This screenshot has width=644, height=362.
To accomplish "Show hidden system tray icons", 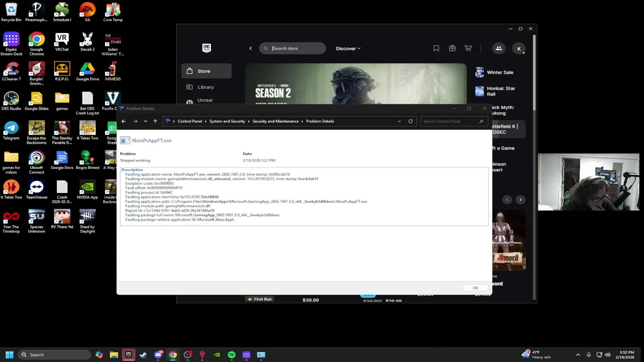I will (x=578, y=354).
